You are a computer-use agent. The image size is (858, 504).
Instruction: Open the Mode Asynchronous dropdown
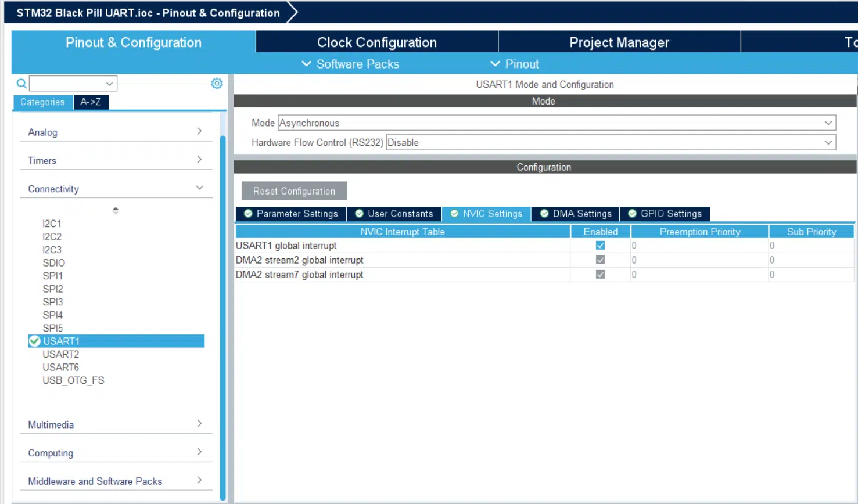(557, 123)
